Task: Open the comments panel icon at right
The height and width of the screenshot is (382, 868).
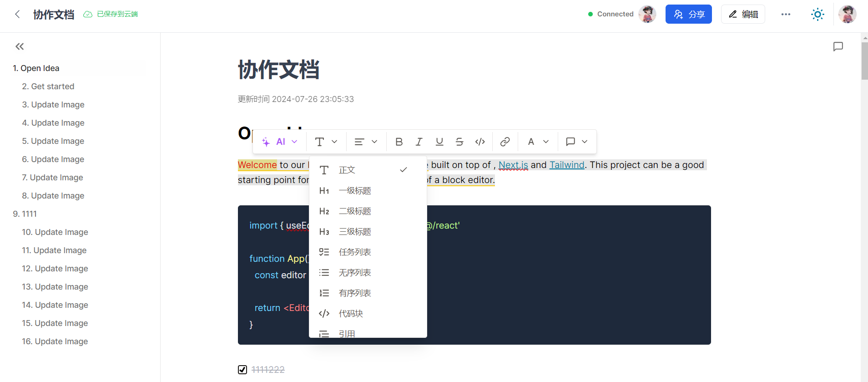Action: [838, 46]
